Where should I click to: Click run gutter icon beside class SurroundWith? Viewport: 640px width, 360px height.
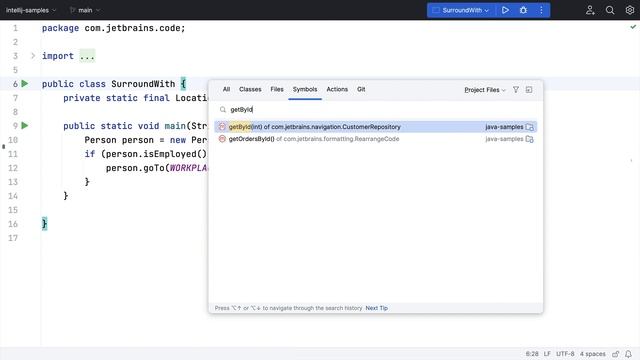pos(25,84)
